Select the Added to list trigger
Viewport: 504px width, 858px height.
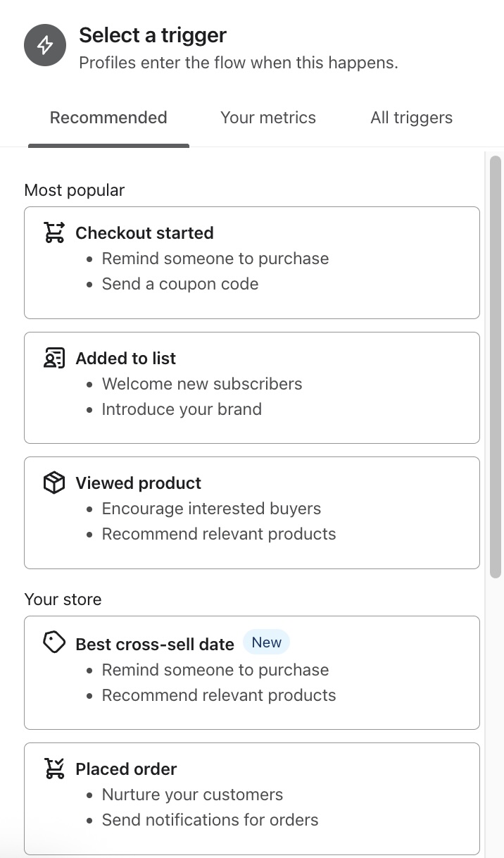251,387
